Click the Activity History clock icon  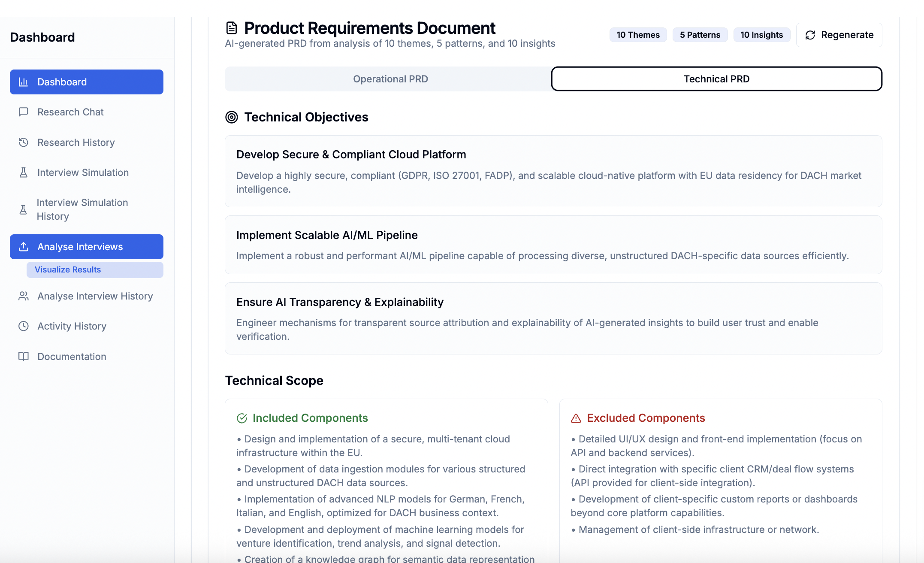tap(24, 326)
